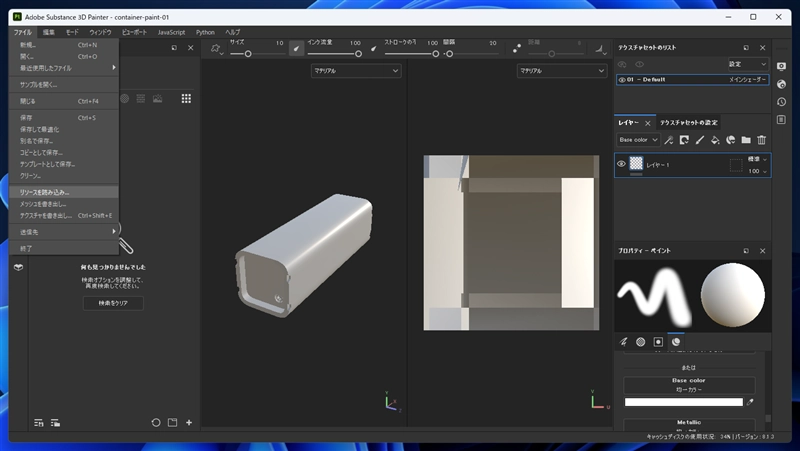Open the Base color channel dropdown
The height and width of the screenshot is (451, 800).
click(x=638, y=140)
